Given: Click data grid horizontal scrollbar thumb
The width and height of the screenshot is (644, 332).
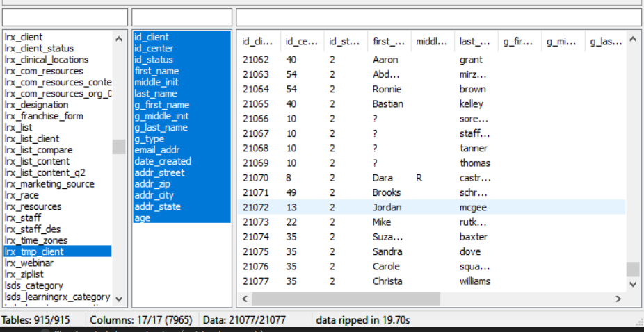Looking at the screenshot, I should [346, 299].
